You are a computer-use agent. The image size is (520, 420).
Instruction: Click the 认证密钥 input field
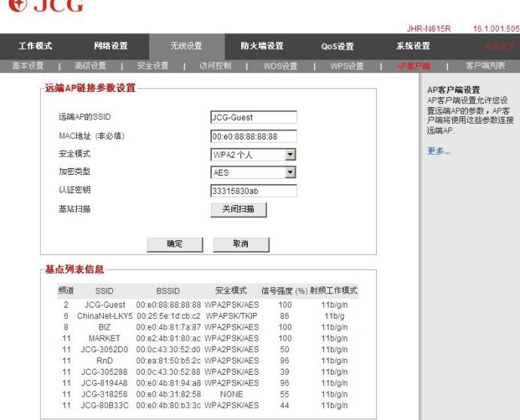tap(253, 191)
